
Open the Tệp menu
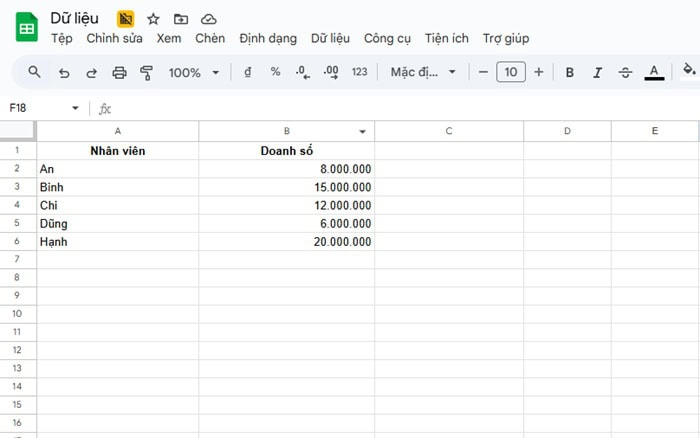click(62, 38)
